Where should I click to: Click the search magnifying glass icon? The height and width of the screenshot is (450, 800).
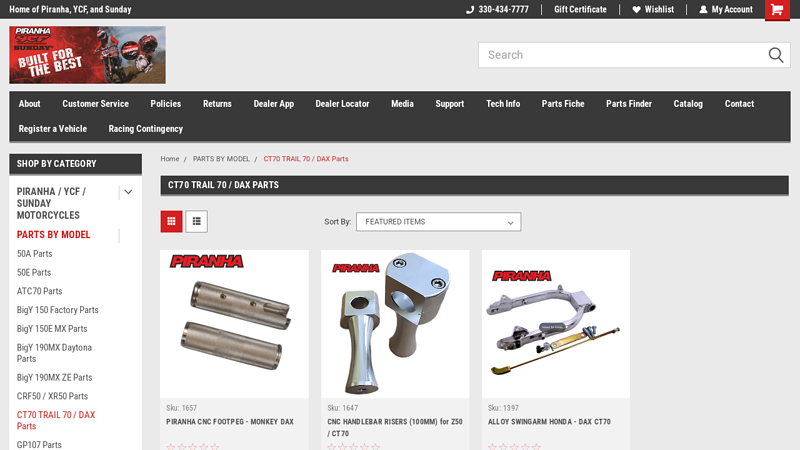point(777,55)
